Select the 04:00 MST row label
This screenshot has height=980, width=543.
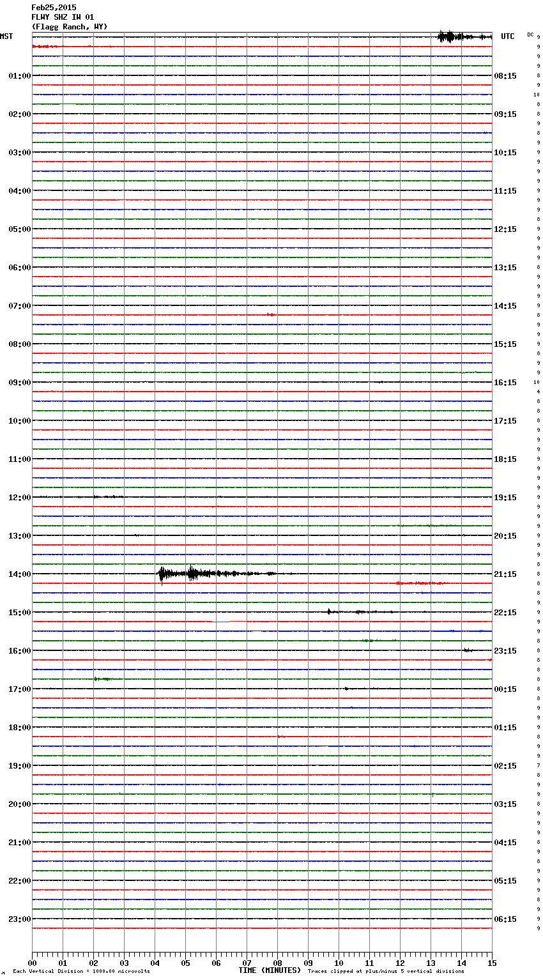click(x=20, y=191)
